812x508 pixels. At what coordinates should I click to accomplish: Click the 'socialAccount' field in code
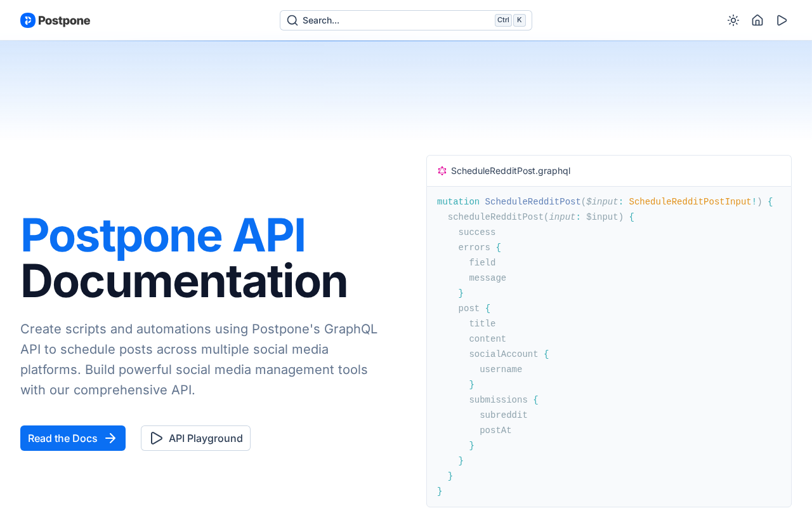[504, 354]
